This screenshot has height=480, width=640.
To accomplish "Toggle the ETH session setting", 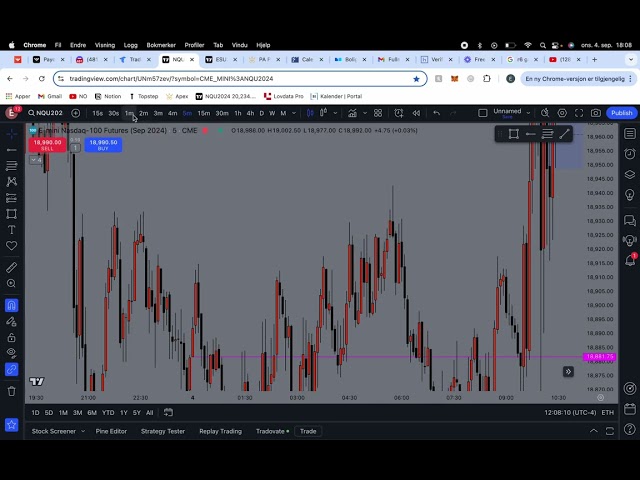I will pos(607,413).
